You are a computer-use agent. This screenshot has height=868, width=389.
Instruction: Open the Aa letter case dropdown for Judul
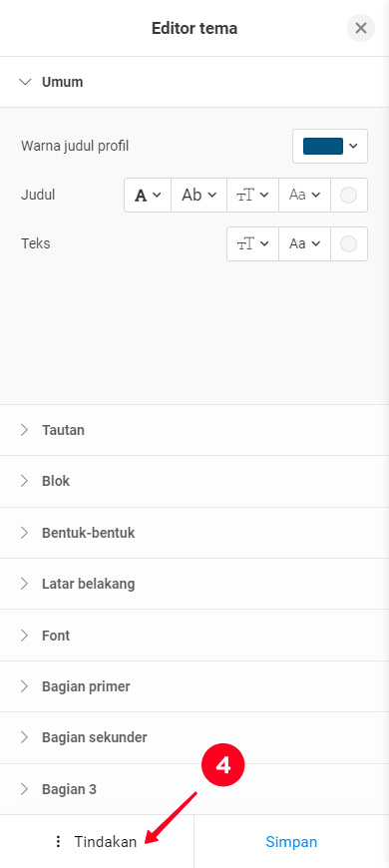(x=305, y=195)
